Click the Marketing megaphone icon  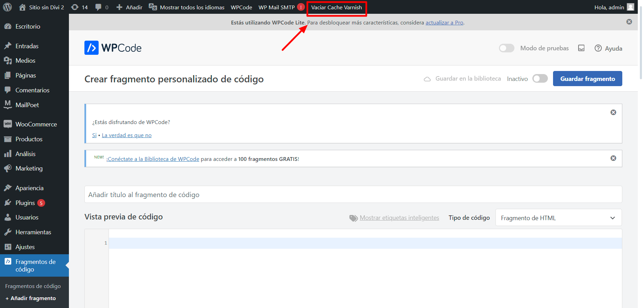tap(8, 168)
